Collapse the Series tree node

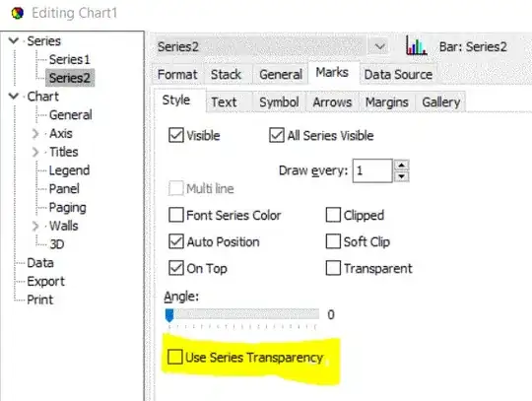click(x=14, y=41)
